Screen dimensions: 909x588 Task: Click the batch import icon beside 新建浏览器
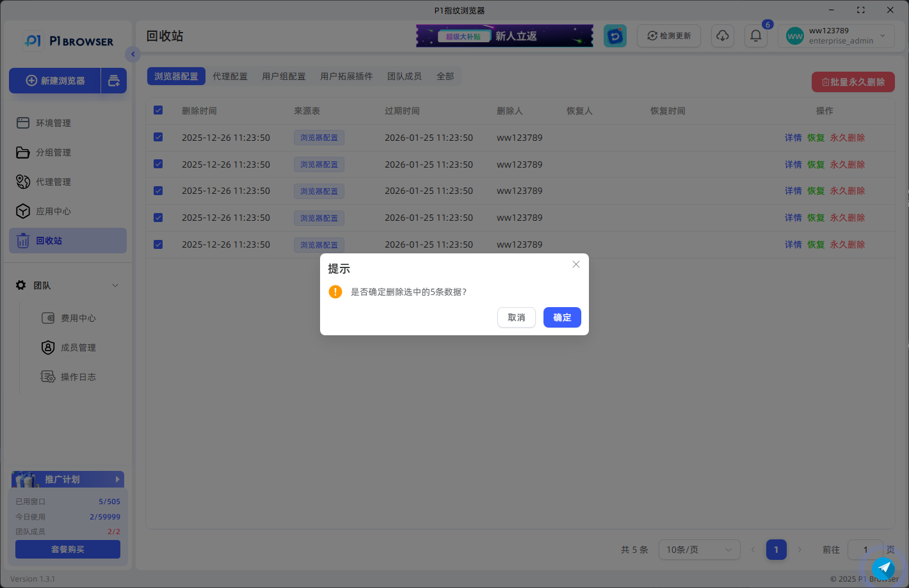114,81
